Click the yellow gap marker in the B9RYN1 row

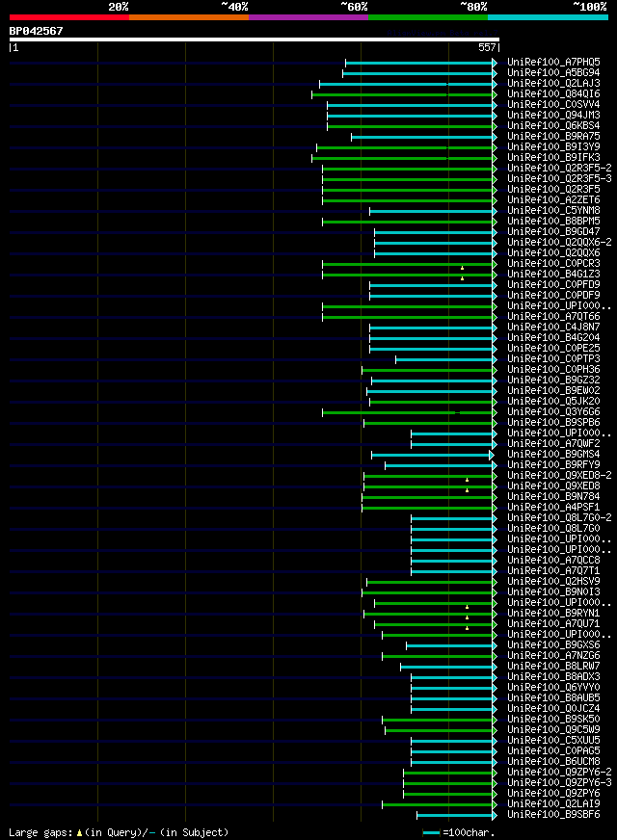[x=467, y=617]
